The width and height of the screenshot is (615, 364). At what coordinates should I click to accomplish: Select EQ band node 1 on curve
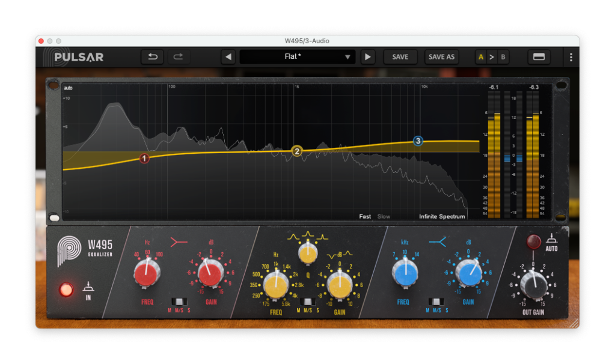(x=144, y=159)
